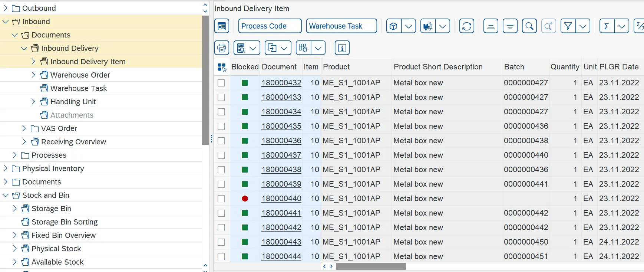Tick the checkbox for document 180000433

[221, 97]
